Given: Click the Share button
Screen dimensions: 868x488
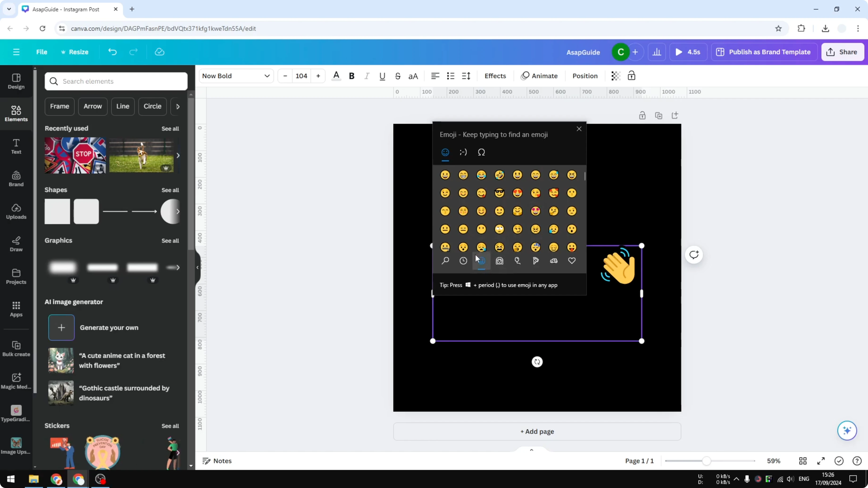Looking at the screenshot, I should point(842,52).
